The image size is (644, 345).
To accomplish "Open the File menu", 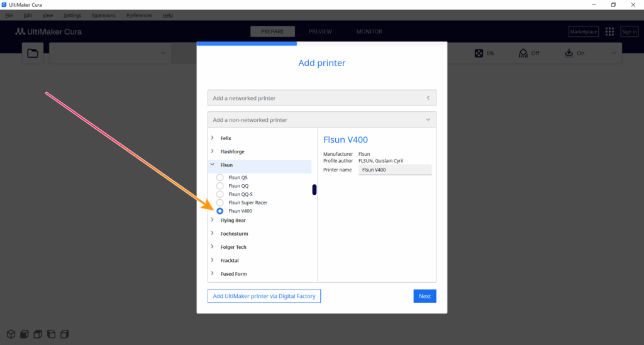I will click(9, 15).
